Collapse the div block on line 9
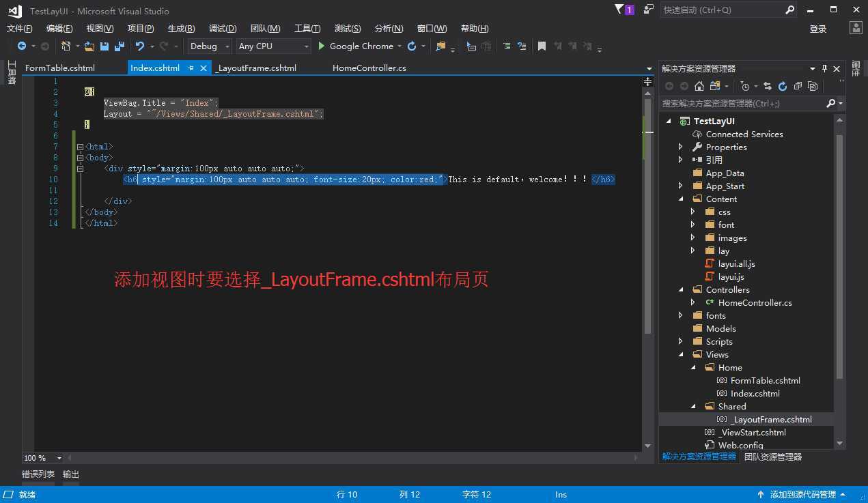868x503 pixels. point(81,169)
